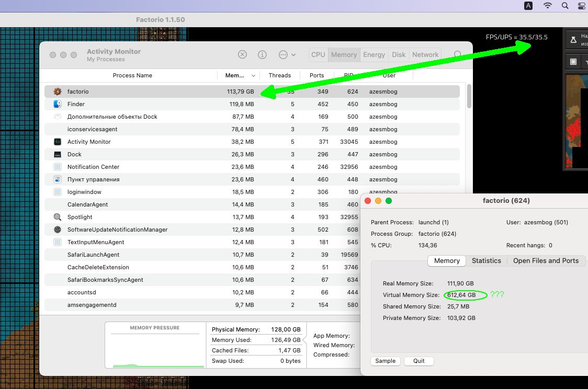Select the Дополнительные объекты Dock row
This screenshot has height=389, width=588.
pos(252,117)
